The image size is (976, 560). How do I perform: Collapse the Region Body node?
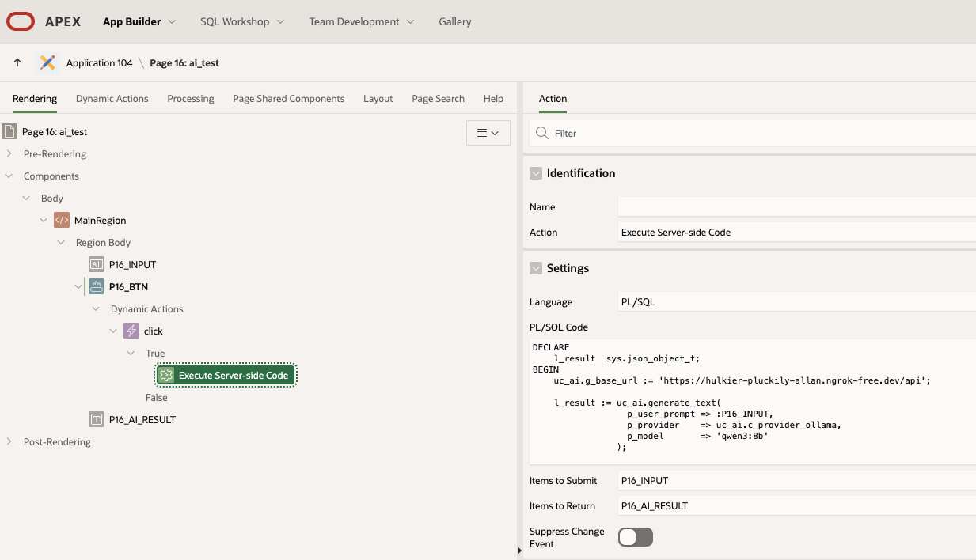pos(62,243)
